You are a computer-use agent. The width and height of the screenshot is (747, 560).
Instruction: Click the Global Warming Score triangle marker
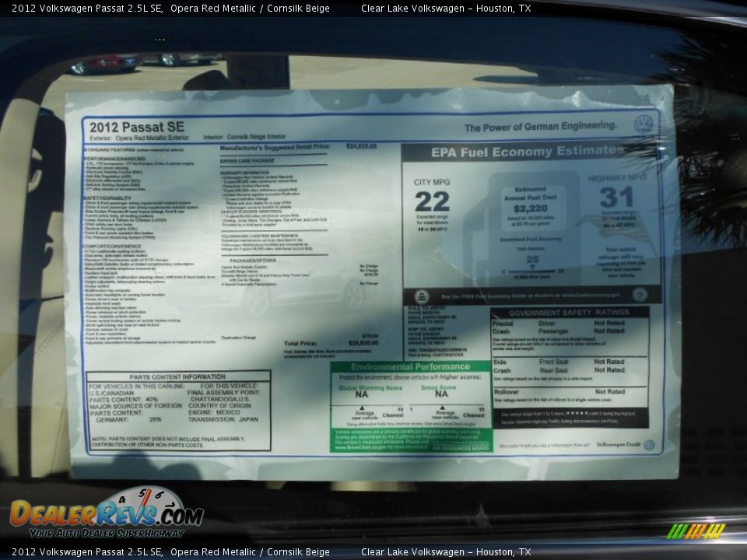point(362,408)
